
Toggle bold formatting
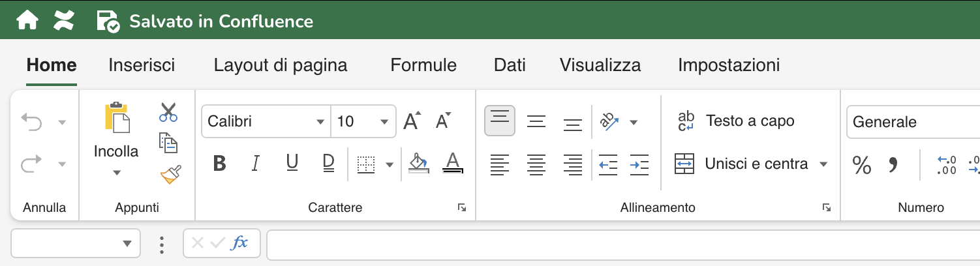point(220,164)
